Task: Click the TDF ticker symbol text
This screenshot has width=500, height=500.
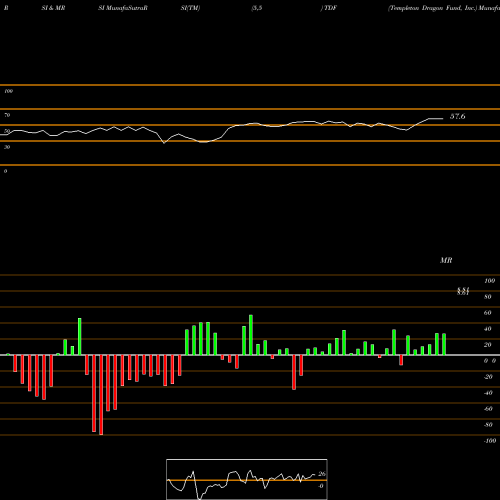Action: [x=330, y=8]
